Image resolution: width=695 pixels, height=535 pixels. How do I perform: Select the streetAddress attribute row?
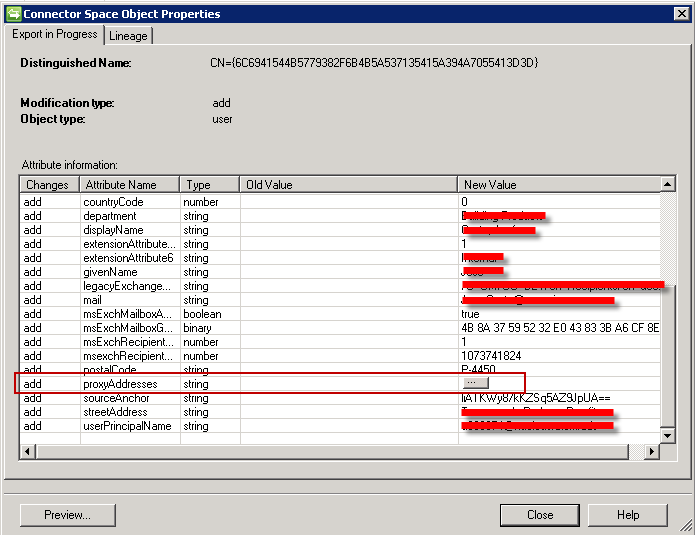point(340,412)
